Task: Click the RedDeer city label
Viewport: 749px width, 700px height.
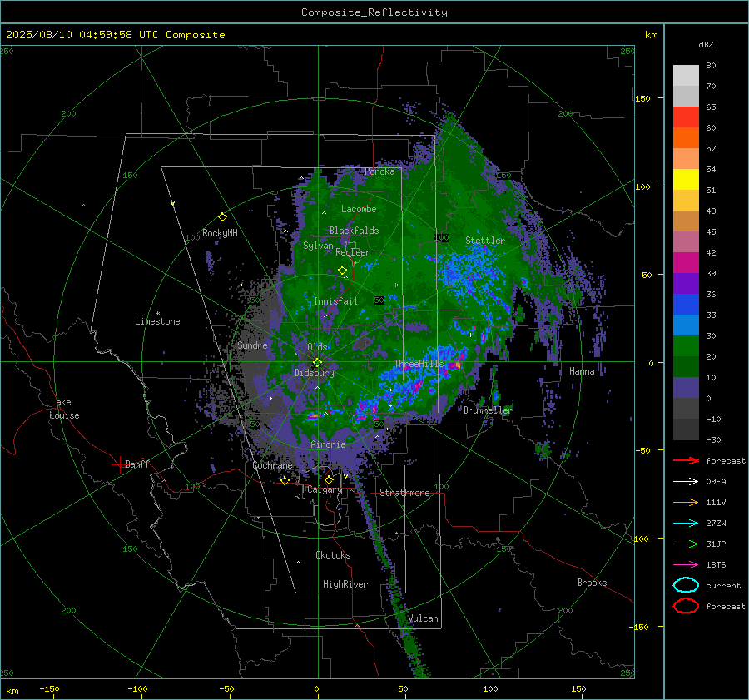Action: (353, 252)
